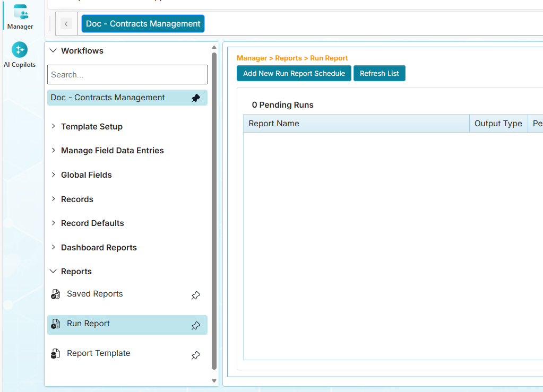The image size is (543, 392).
Task: Click the back arrow beside the workflow tab
Action: [66, 23]
